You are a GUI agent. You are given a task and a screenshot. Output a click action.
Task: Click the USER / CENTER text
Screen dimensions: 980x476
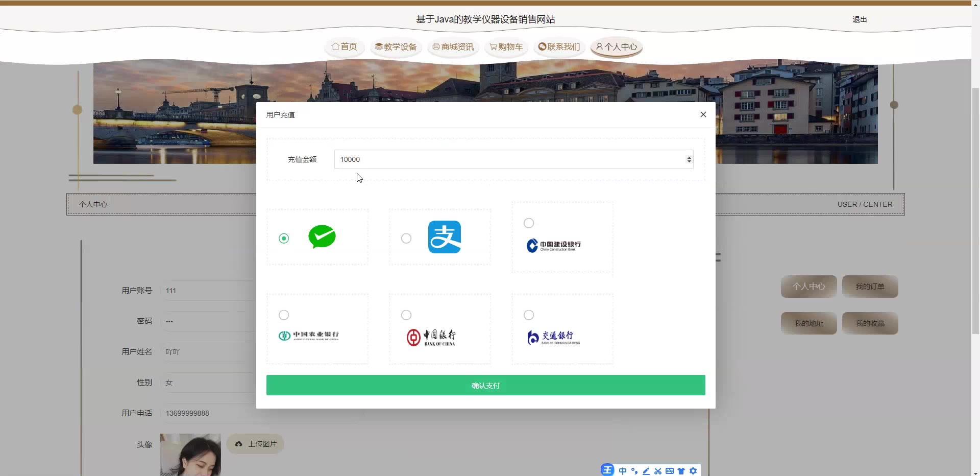[x=865, y=204]
